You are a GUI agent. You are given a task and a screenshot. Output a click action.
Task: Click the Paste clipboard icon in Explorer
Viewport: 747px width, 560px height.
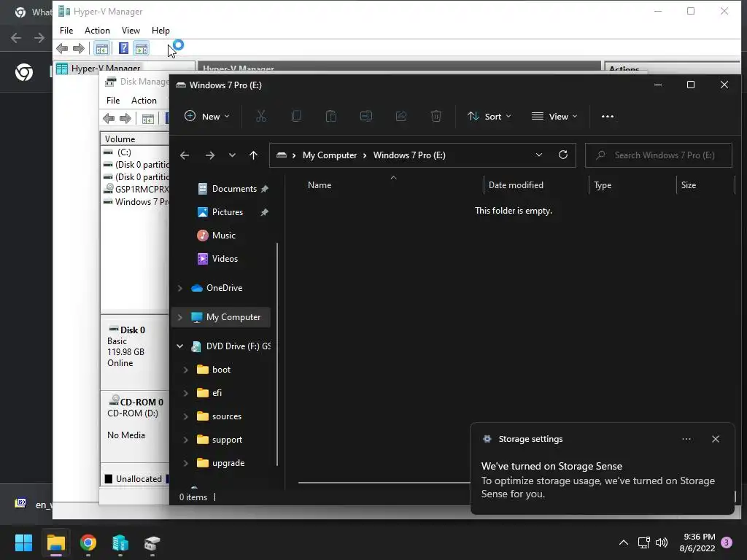point(330,116)
